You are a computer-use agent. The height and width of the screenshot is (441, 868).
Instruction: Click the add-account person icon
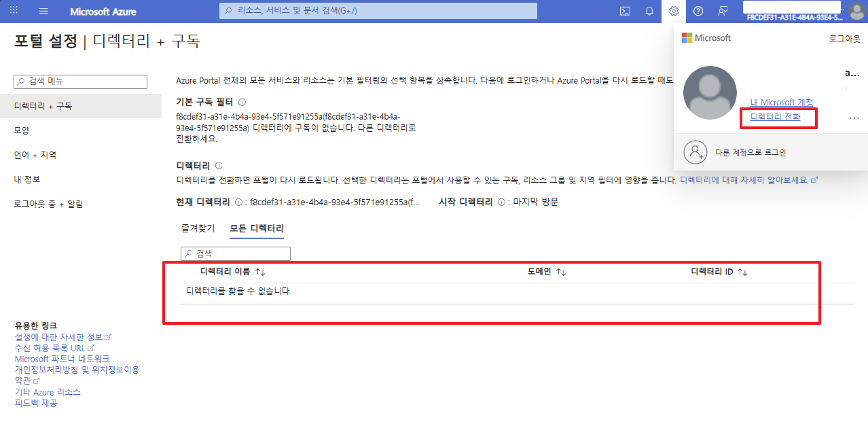(x=695, y=153)
